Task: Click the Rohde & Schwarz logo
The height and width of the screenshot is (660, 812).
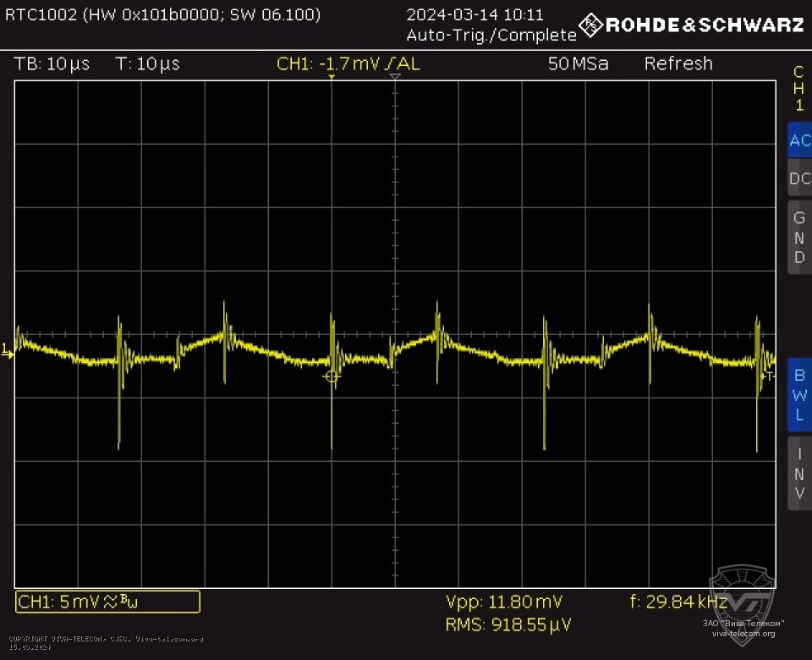Action: (x=691, y=25)
